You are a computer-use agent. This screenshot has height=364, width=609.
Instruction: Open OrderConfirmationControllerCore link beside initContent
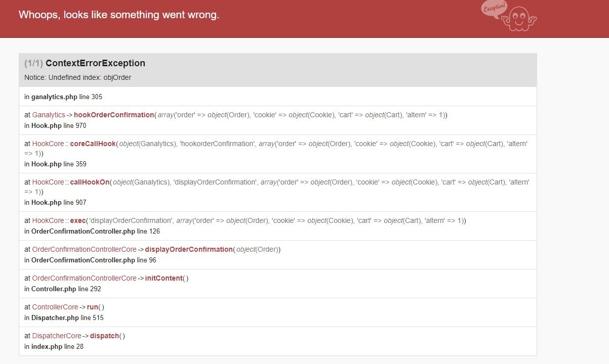[x=84, y=278]
